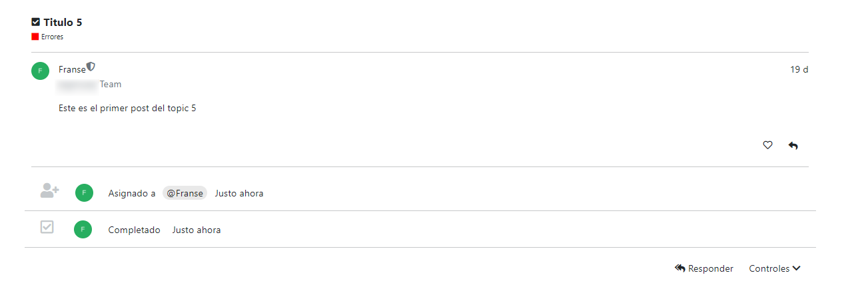Click the assign user-plus icon in the Asignado row
The height and width of the screenshot is (283, 868).
(49, 190)
